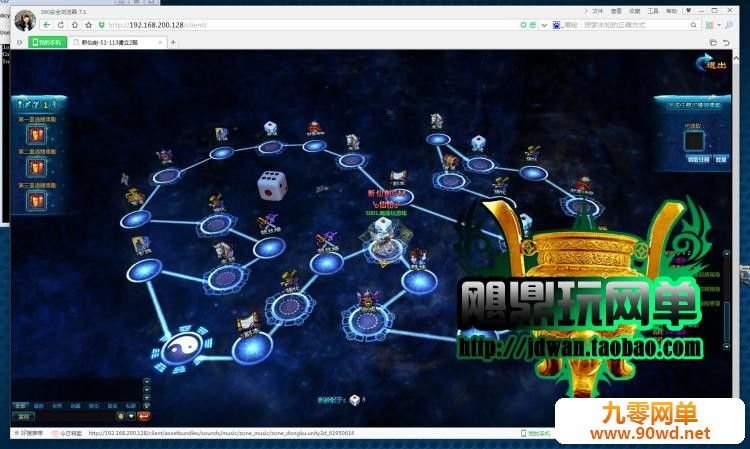The width and height of the screenshot is (750, 449).
Task: Click the small dice above top path node
Action: [271, 128]
